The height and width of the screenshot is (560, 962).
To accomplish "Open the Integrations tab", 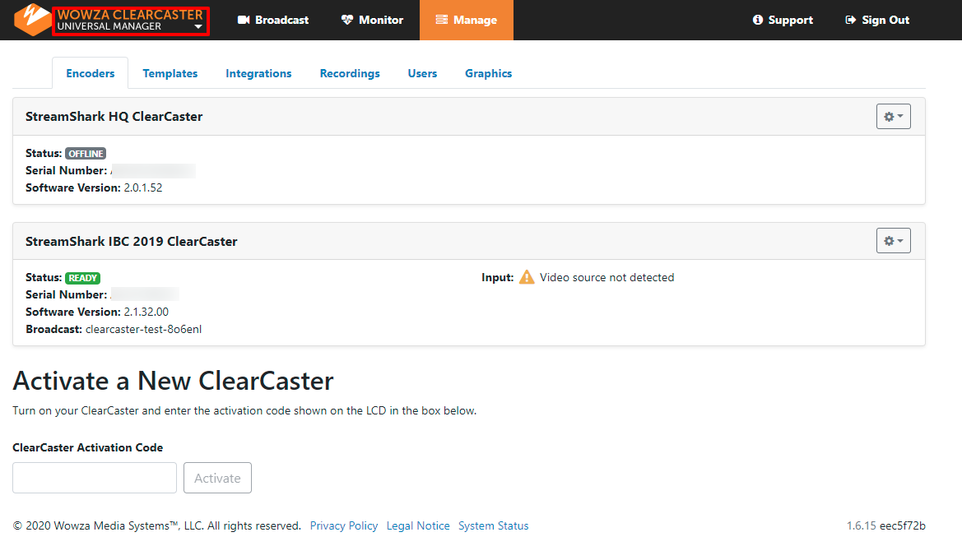I will [258, 74].
